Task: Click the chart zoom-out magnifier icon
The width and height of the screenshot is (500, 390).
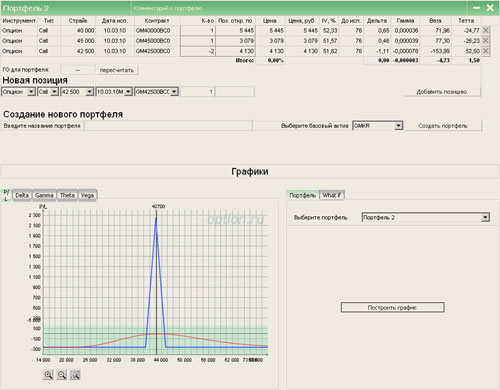Action: tap(62, 375)
